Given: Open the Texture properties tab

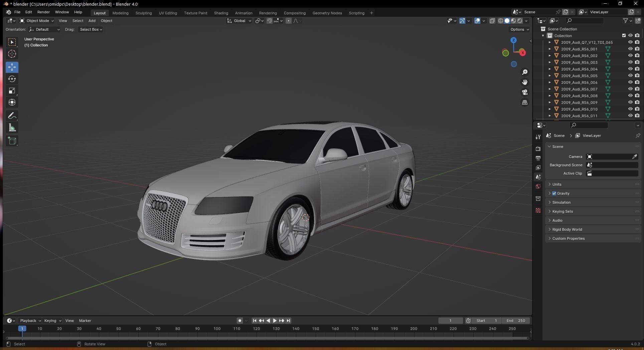Looking at the screenshot, I should coord(538,210).
